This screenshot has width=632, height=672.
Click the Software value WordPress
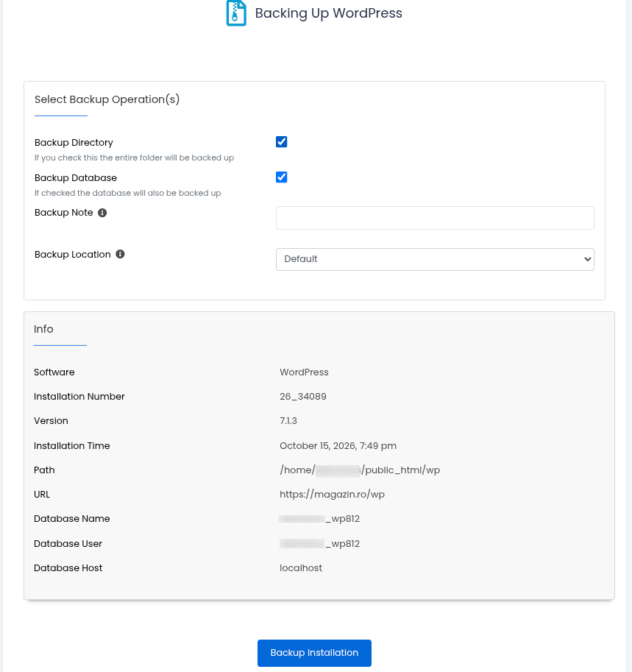pos(304,372)
